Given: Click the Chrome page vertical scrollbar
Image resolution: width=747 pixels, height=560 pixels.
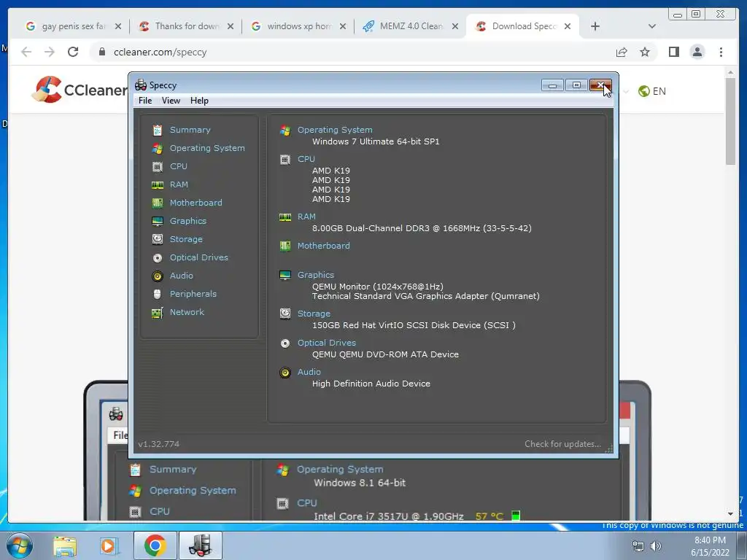Looking at the screenshot, I should (x=730, y=122).
